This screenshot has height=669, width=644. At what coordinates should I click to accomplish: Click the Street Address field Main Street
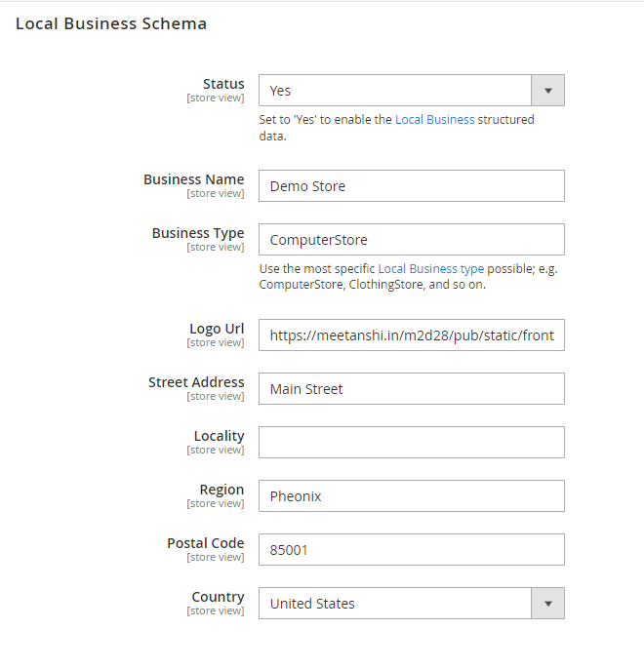412,389
